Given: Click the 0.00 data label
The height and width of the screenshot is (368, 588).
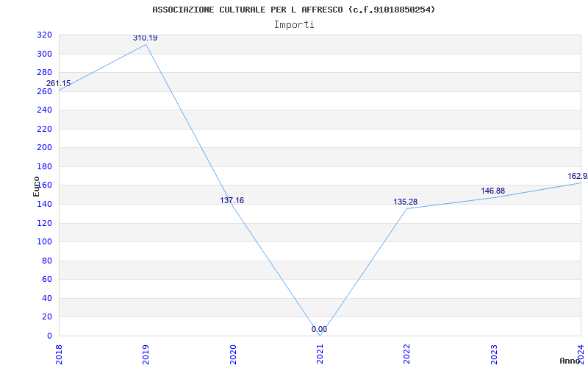Looking at the screenshot, I should [x=319, y=329].
